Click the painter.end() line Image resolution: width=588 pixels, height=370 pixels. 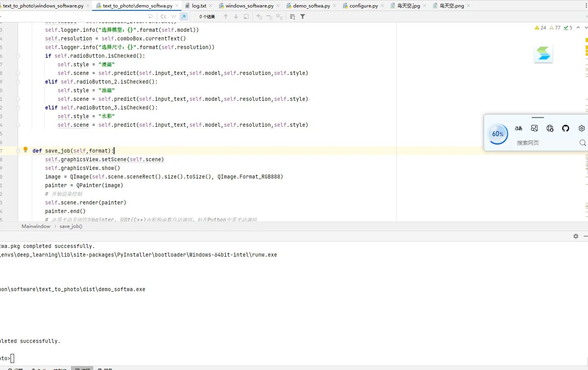tap(65, 211)
